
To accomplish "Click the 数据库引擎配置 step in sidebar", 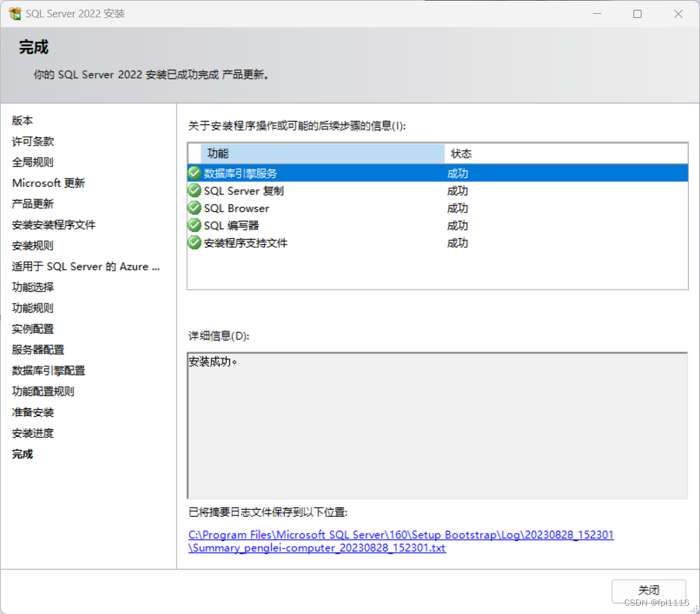I will [x=48, y=370].
